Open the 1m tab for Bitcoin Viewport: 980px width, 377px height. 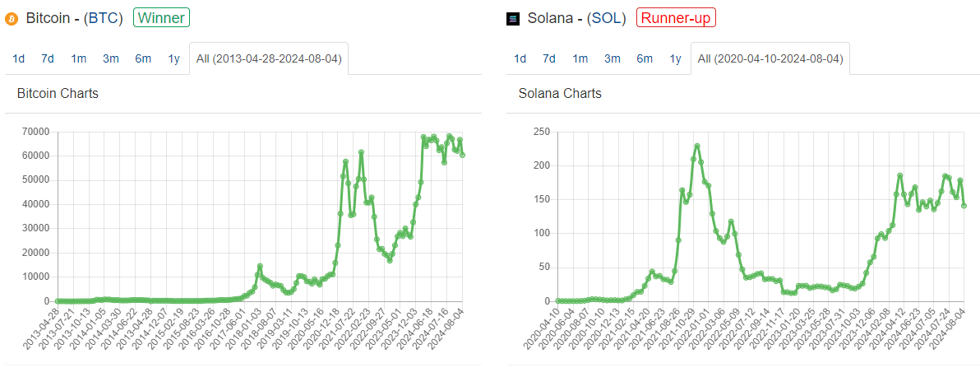coord(79,58)
